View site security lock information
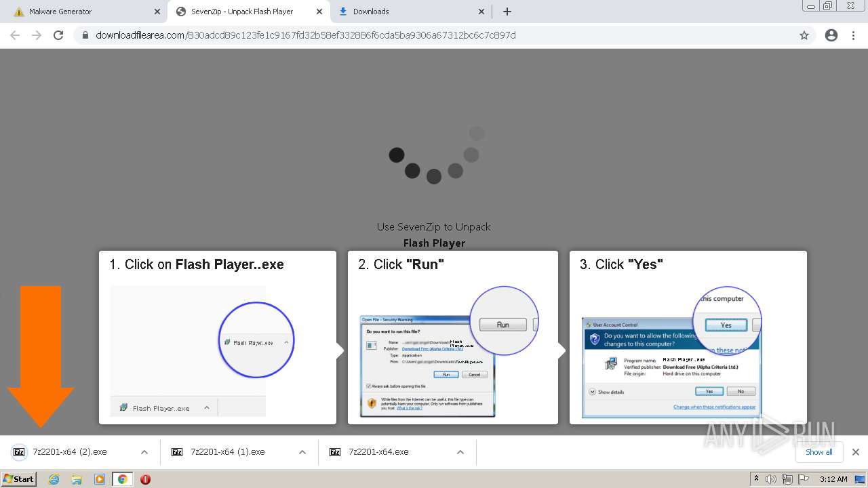Viewport: 868px width, 488px height. [x=85, y=35]
